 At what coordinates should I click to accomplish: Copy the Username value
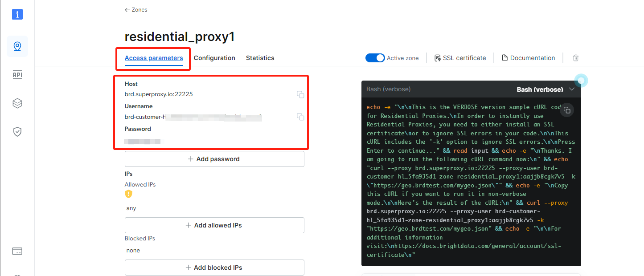click(x=301, y=117)
